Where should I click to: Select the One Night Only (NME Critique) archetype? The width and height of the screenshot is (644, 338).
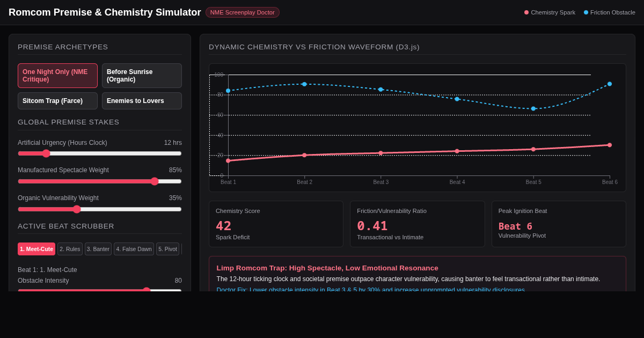coord(57,76)
